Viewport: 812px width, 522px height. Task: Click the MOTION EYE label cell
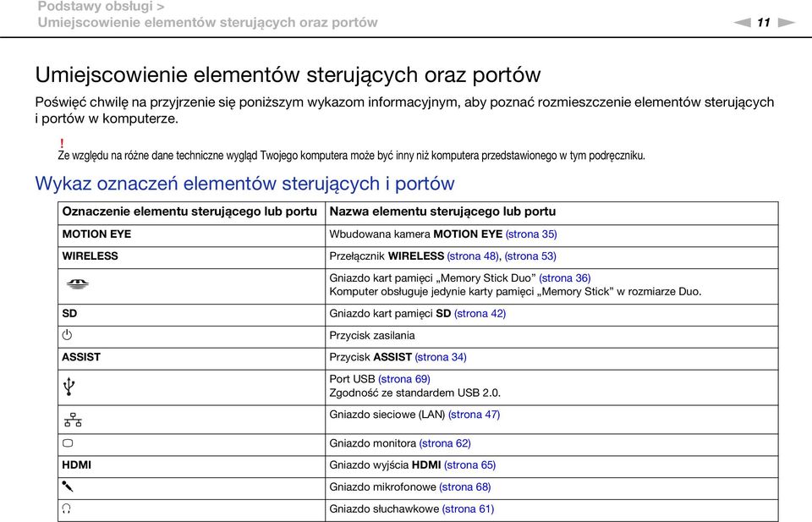point(192,236)
